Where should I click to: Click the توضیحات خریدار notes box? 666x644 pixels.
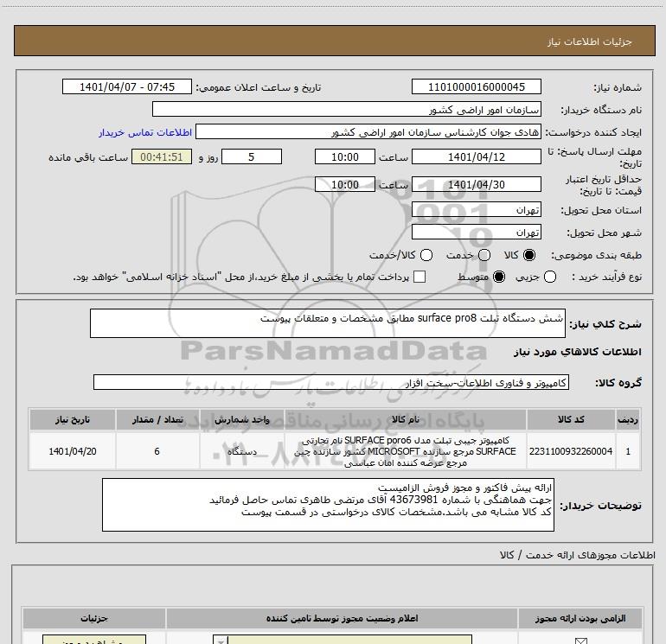click(328, 505)
